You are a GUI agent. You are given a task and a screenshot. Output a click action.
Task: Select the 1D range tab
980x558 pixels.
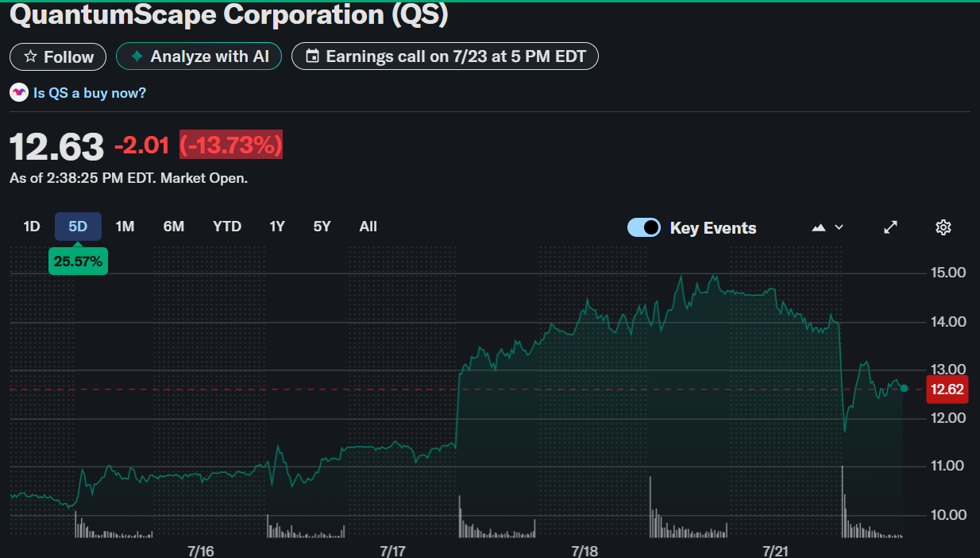(32, 227)
